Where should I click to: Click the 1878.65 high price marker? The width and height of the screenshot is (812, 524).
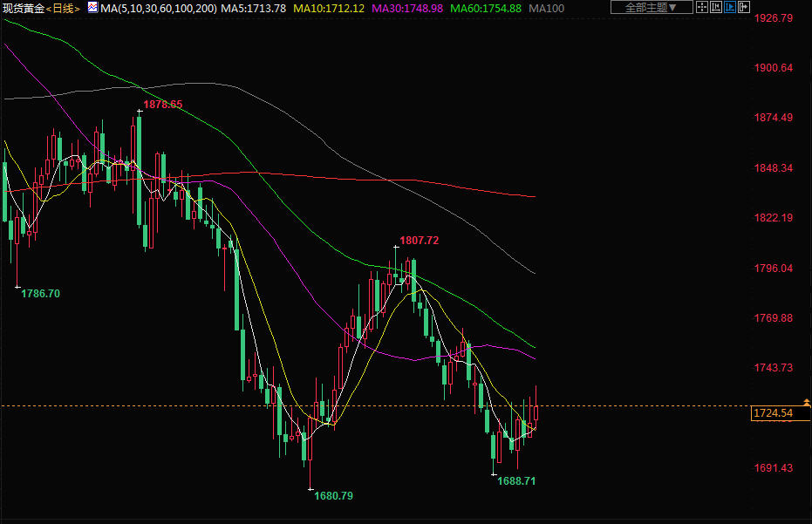pyautogui.click(x=163, y=105)
